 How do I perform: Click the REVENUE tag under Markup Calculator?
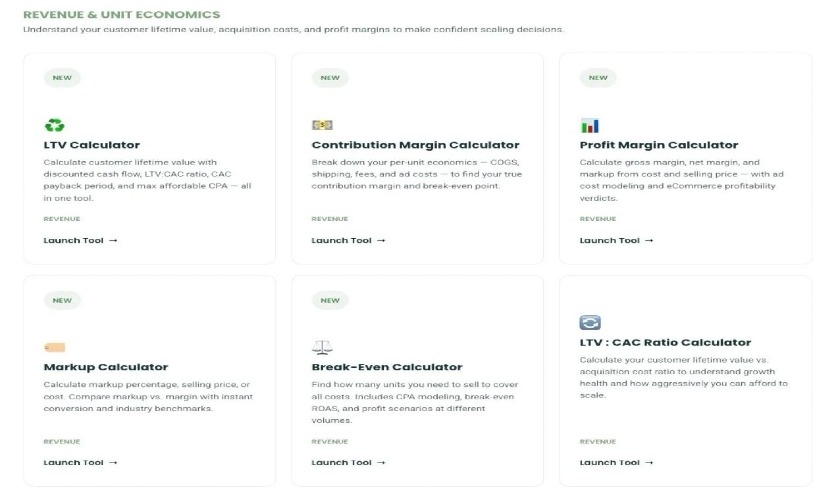[x=62, y=441]
